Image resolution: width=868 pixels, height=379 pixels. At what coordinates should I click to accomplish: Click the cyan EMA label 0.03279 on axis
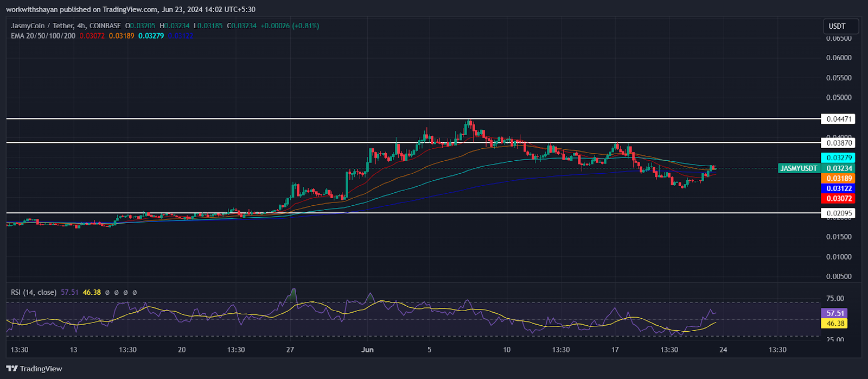(839, 158)
